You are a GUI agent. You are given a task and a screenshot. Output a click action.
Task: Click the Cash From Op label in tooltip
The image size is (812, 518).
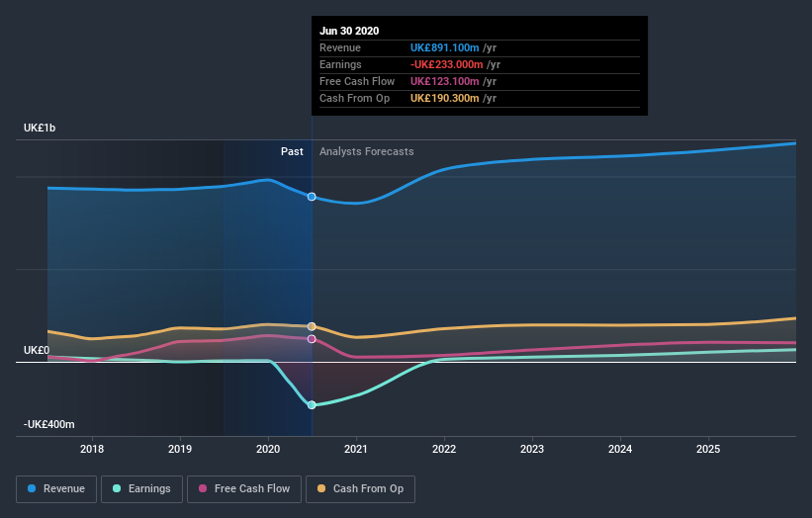[x=354, y=98]
